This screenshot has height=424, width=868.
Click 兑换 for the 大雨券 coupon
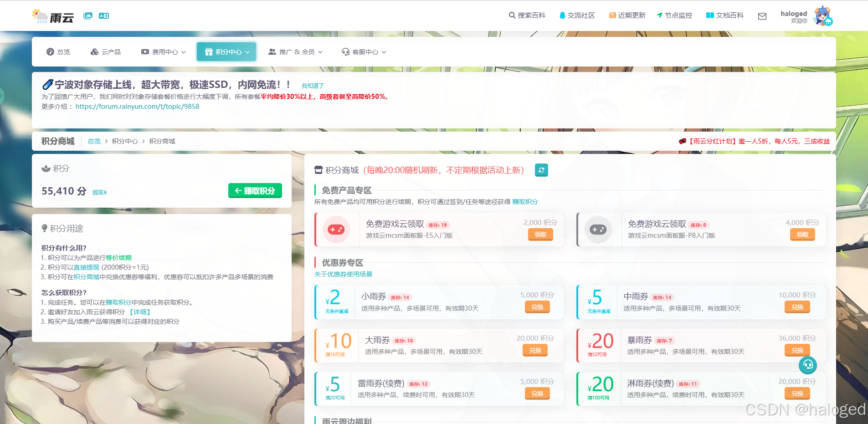(x=535, y=350)
